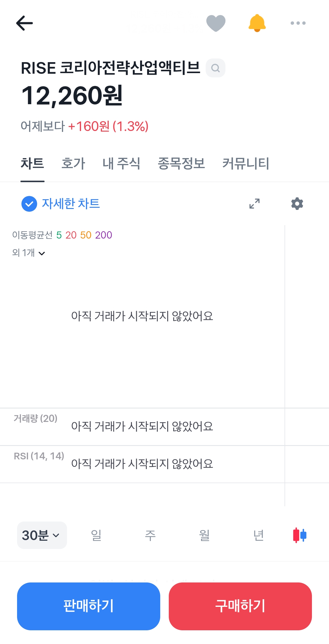The height and width of the screenshot is (644, 329).
Task: Expand the 외 1개 indicators list
Action: tap(29, 253)
